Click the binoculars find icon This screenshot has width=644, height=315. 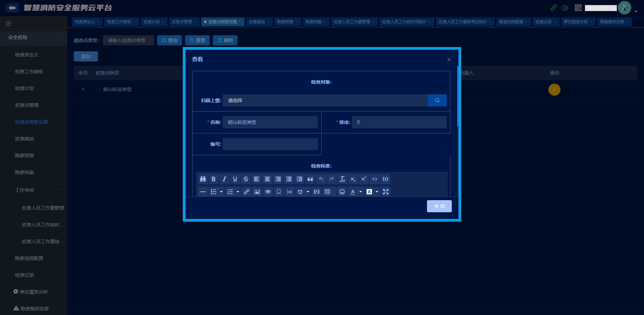coord(203,179)
